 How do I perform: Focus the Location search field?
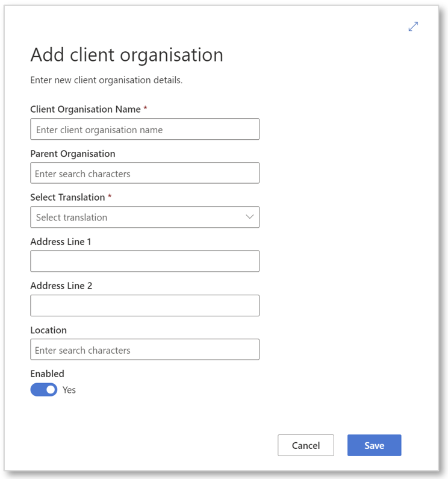coord(145,349)
